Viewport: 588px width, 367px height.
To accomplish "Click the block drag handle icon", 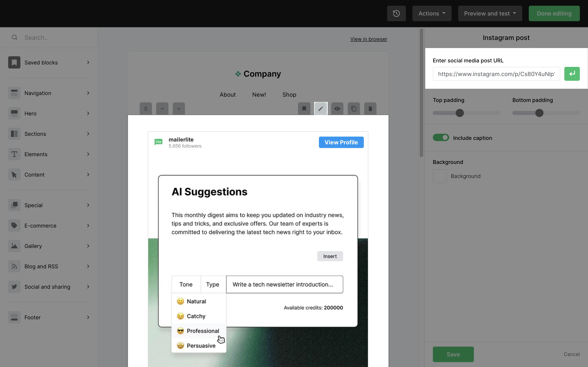I will (x=146, y=108).
